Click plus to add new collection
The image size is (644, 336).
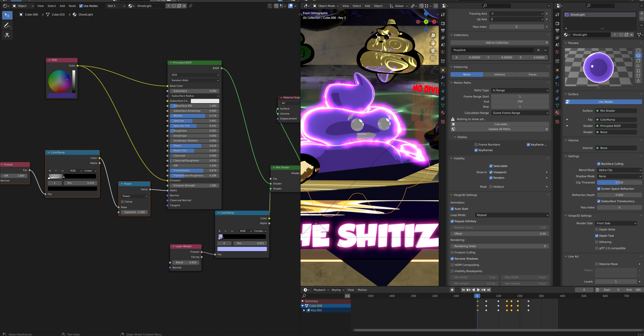[547, 43]
